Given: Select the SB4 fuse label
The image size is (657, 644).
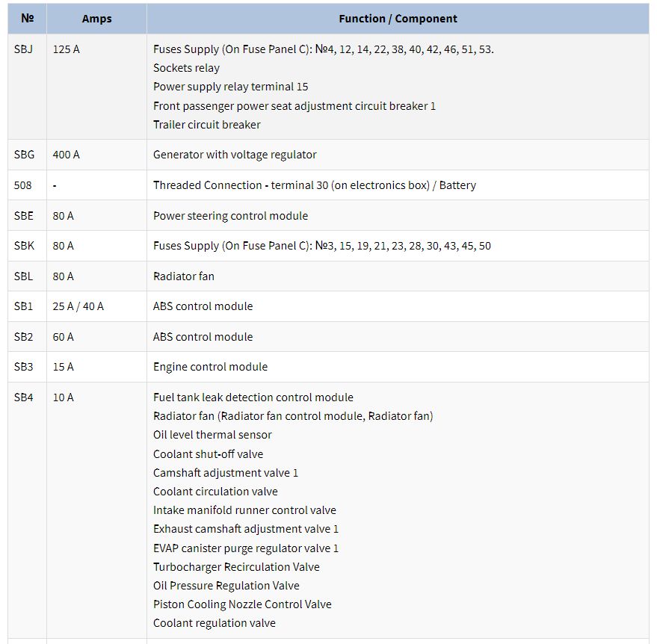Looking at the screenshot, I should click(23, 397).
